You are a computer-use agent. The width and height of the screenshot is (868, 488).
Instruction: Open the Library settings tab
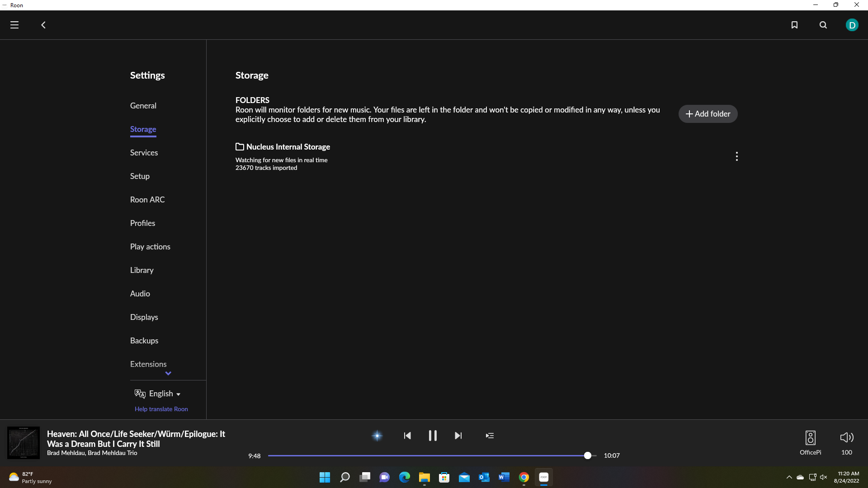pyautogui.click(x=142, y=270)
